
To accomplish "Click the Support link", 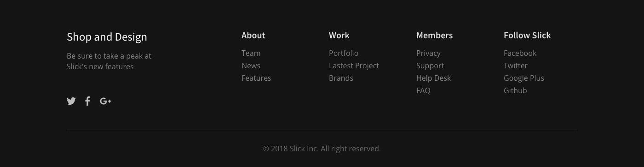I will coord(430,66).
